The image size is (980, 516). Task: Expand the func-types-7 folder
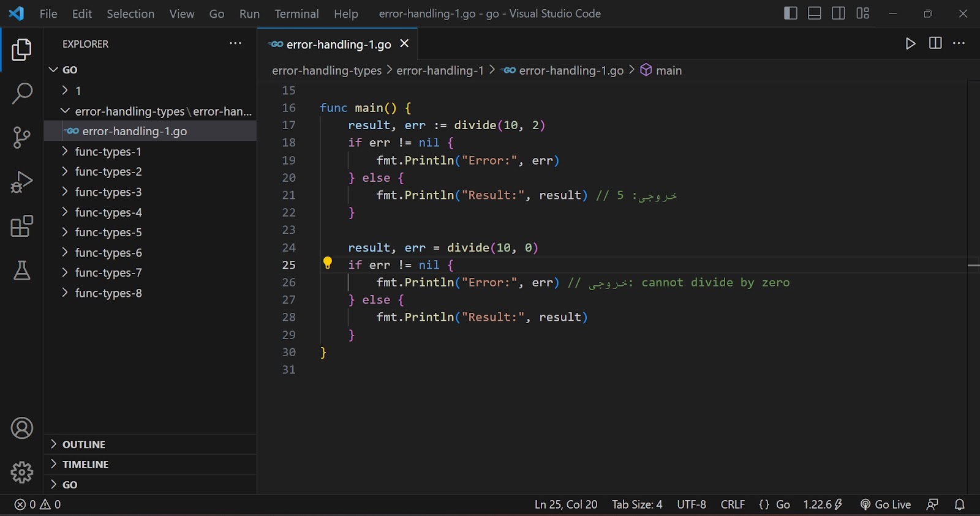pyautogui.click(x=150, y=273)
